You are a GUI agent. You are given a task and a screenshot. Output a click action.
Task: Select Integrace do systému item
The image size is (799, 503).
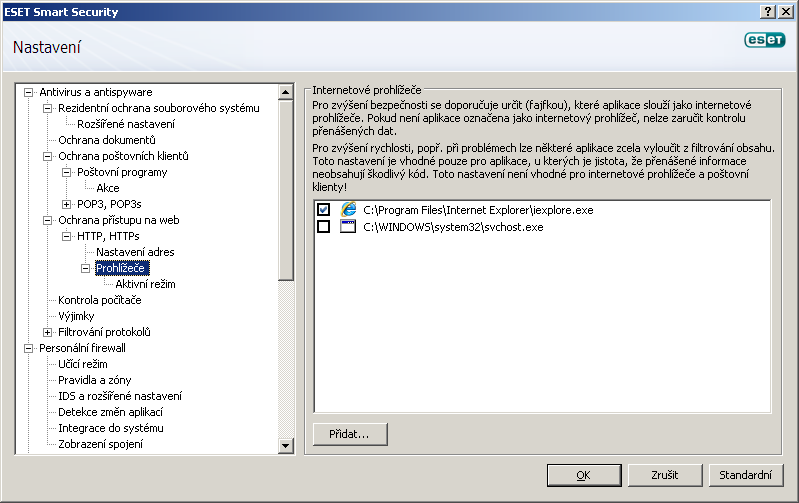pyautogui.click(x=111, y=428)
